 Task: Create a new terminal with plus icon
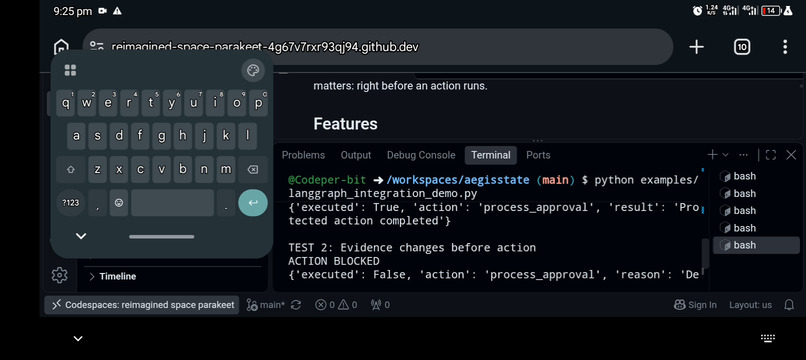pos(712,155)
